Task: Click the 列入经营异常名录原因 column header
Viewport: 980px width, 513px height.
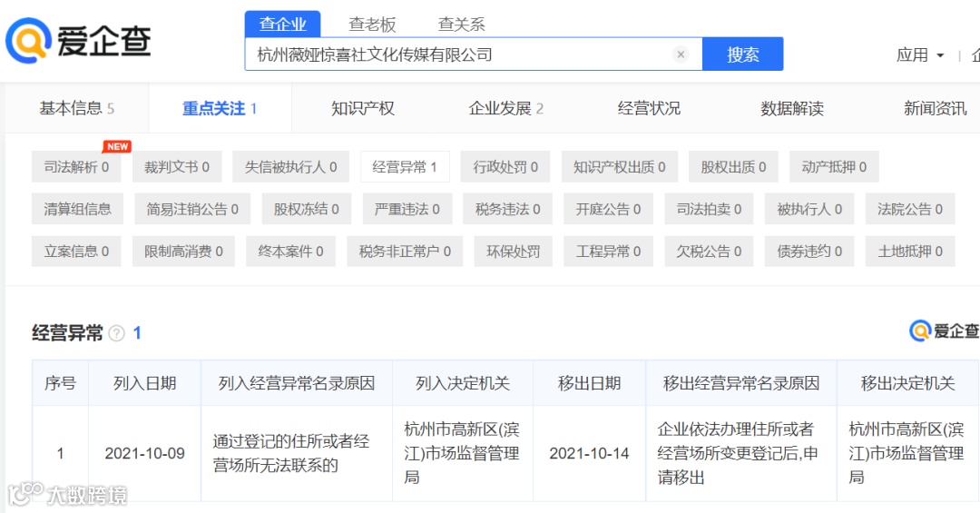Action: coord(296,383)
